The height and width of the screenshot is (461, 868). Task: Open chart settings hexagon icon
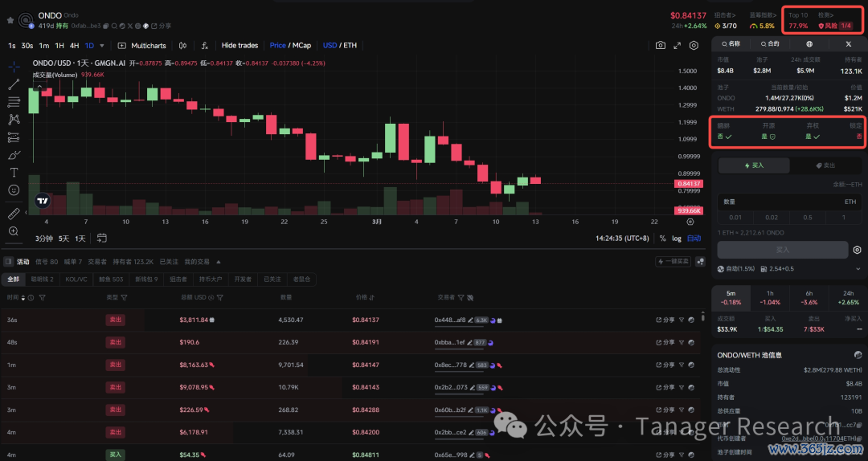click(694, 46)
